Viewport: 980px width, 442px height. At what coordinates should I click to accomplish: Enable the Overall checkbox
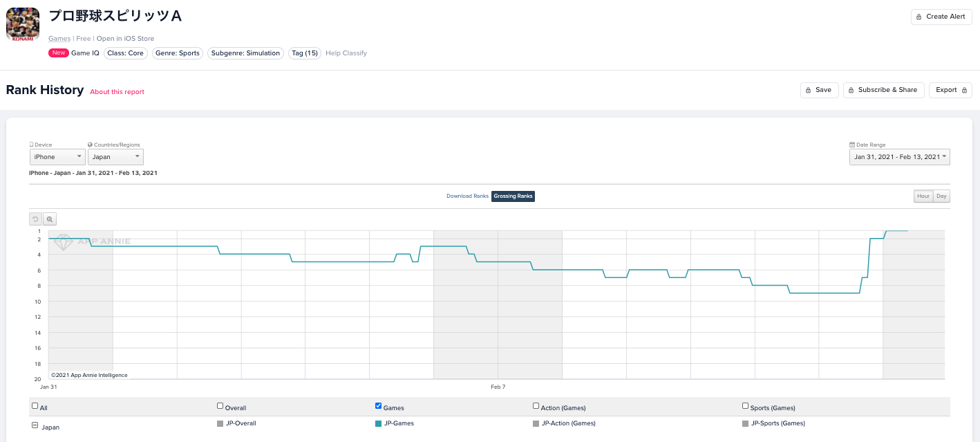tap(220, 406)
